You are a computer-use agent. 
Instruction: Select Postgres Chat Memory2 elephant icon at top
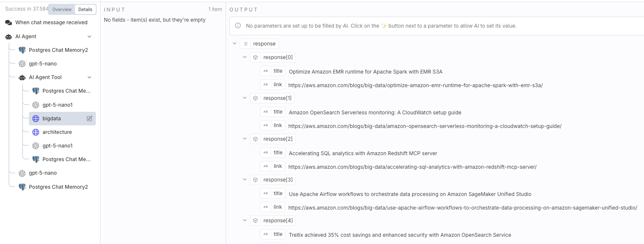click(22, 50)
